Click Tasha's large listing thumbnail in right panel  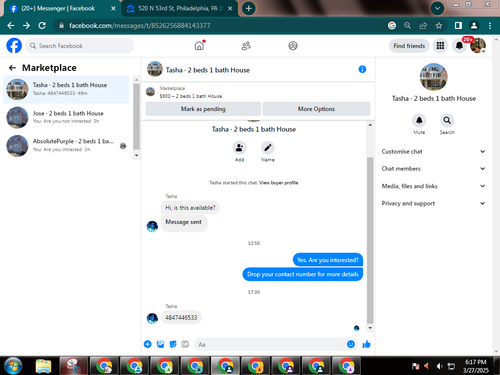tap(434, 77)
